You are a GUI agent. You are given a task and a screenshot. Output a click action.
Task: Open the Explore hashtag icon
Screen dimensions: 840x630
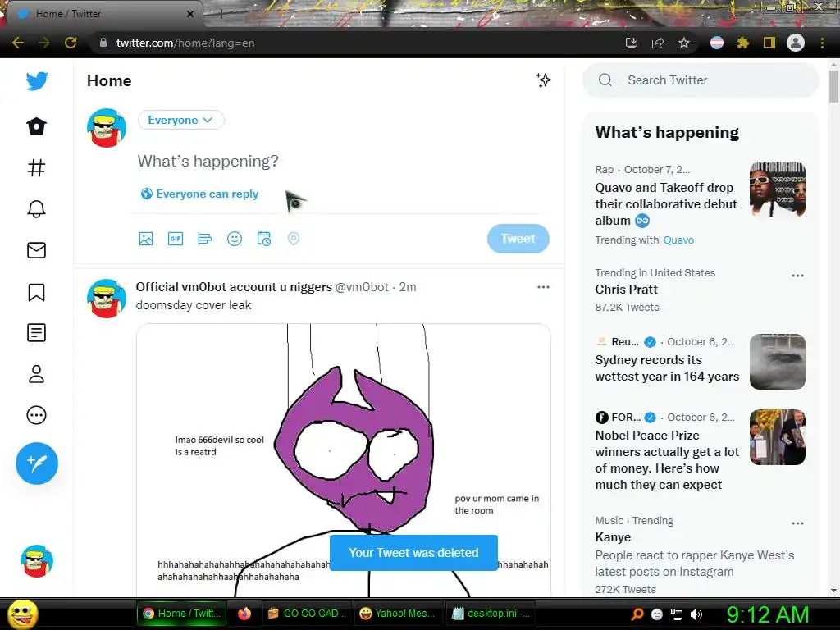click(x=36, y=168)
